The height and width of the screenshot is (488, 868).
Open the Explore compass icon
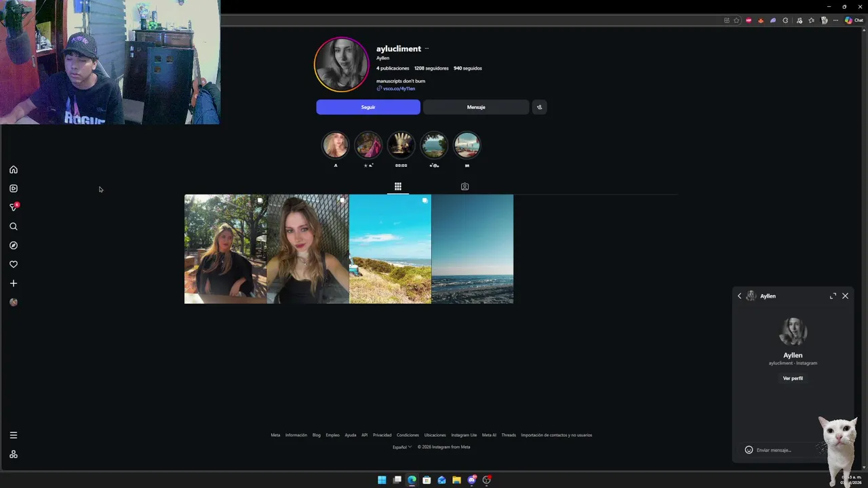[x=14, y=245]
